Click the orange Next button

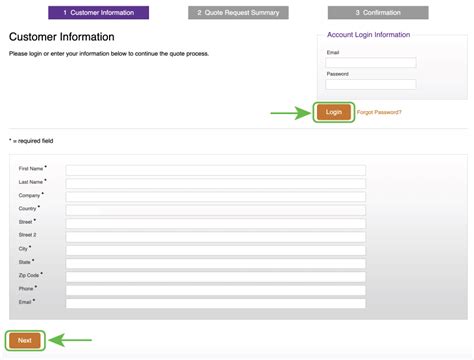click(x=25, y=340)
